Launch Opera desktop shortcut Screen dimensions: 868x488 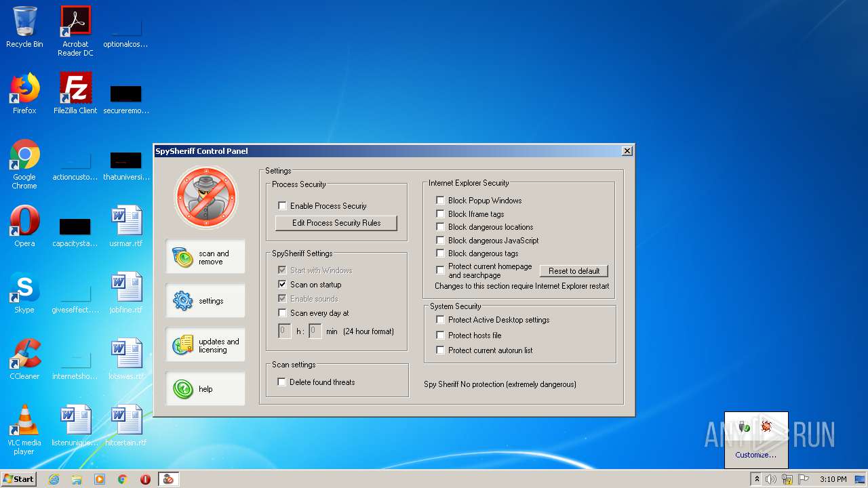24,226
